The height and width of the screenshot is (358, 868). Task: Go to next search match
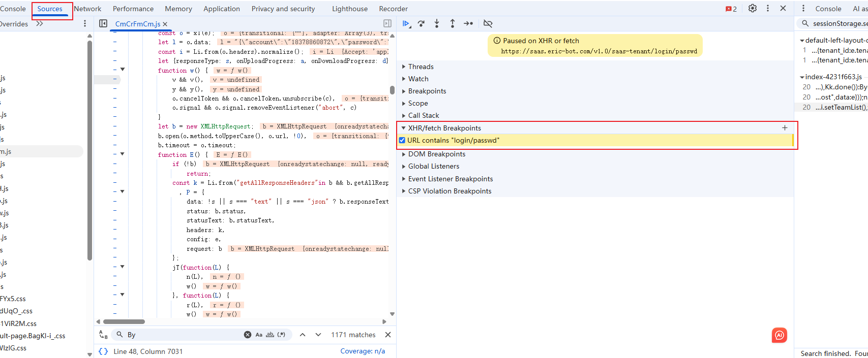pyautogui.click(x=318, y=335)
